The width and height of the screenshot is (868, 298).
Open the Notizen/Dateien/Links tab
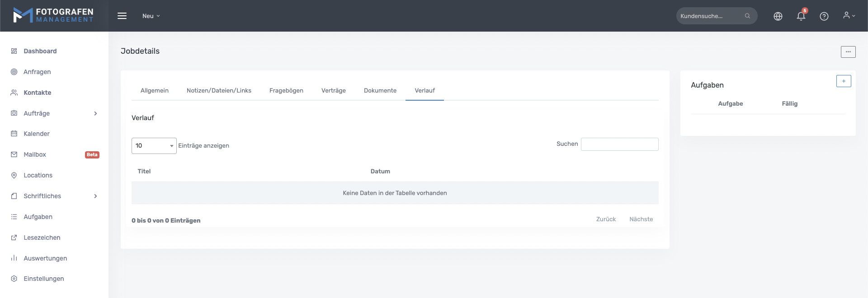click(219, 91)
